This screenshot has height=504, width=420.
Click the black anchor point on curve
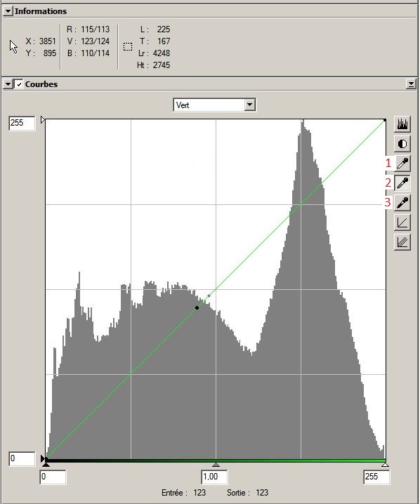197,307
